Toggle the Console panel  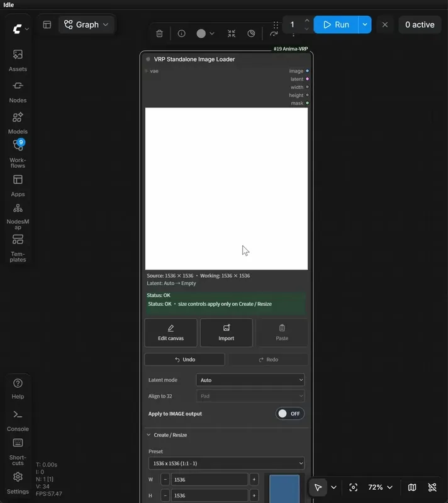point(18,421)
